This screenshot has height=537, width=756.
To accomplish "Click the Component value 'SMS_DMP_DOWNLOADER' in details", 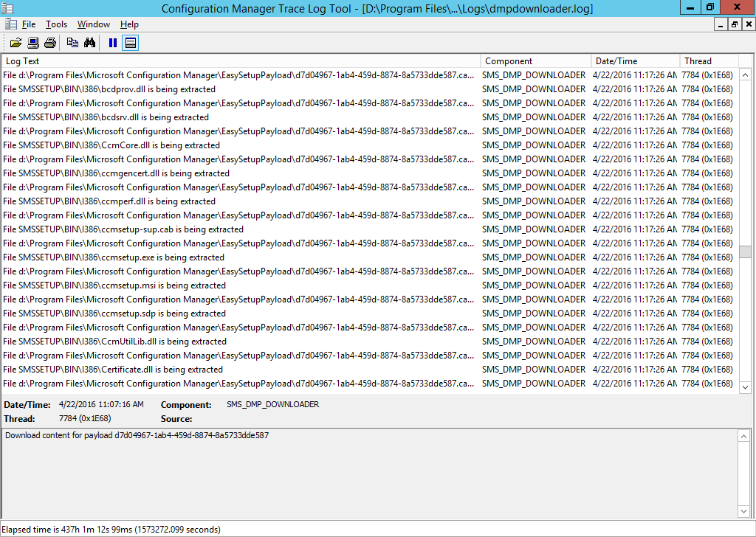I will pos(273,404).
